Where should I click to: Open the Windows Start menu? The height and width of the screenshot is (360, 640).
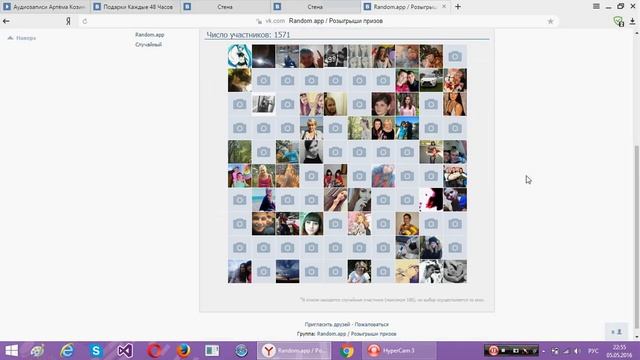[11, 351]
